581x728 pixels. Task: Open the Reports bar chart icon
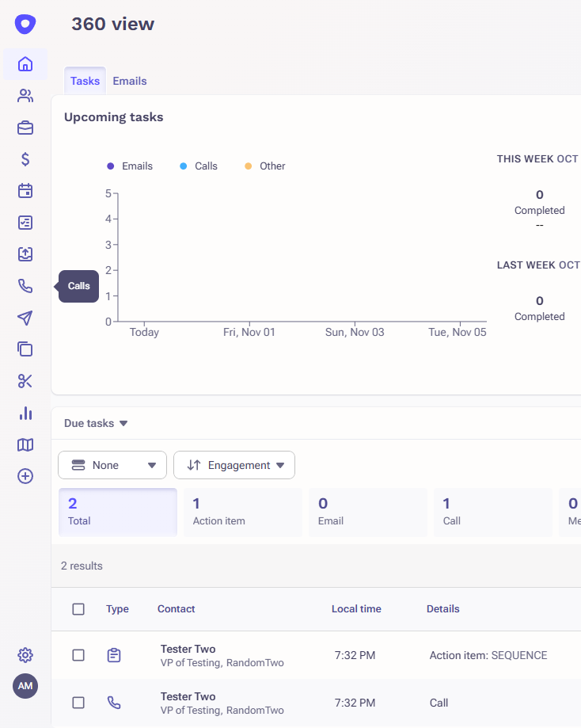coord(25,413)
